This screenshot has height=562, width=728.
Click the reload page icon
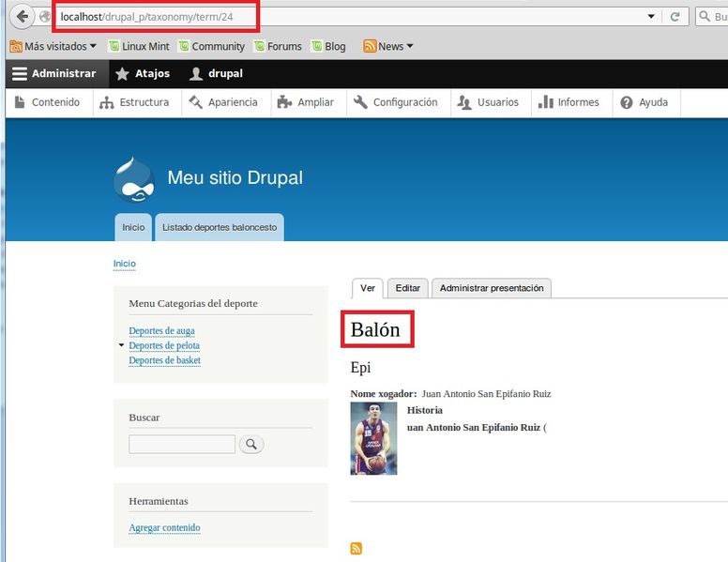tap(675, 17)
